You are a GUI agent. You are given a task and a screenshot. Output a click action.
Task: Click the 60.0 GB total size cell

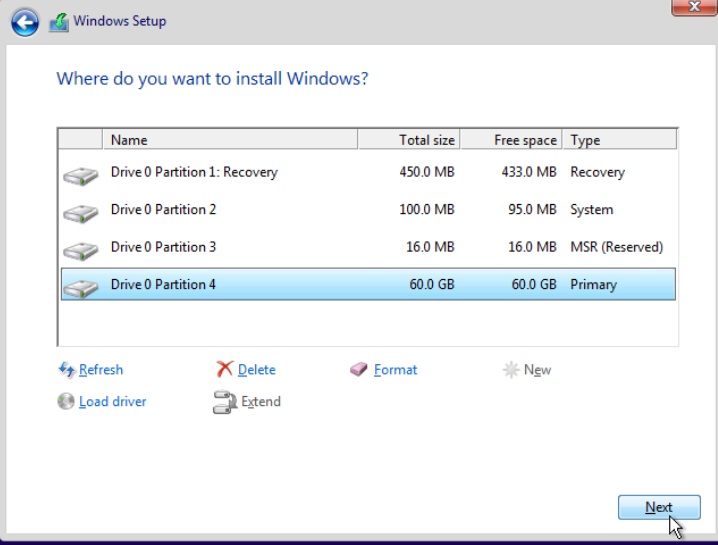click(x=432, y=284)
